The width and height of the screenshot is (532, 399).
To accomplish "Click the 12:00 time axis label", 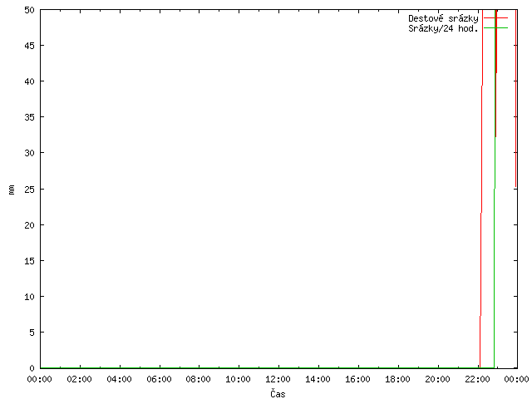I will (x=278, y=379).
